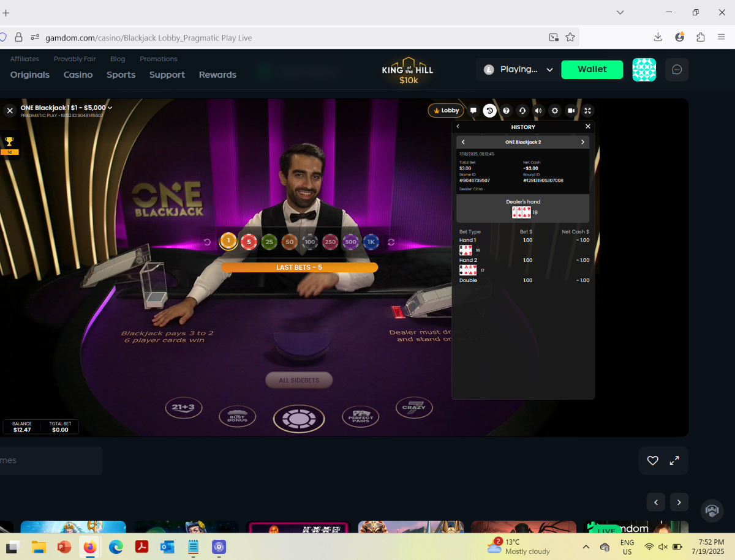Place bet on main betting spot
The width and height of the screenshot is (735, 560).
point(299,419)
